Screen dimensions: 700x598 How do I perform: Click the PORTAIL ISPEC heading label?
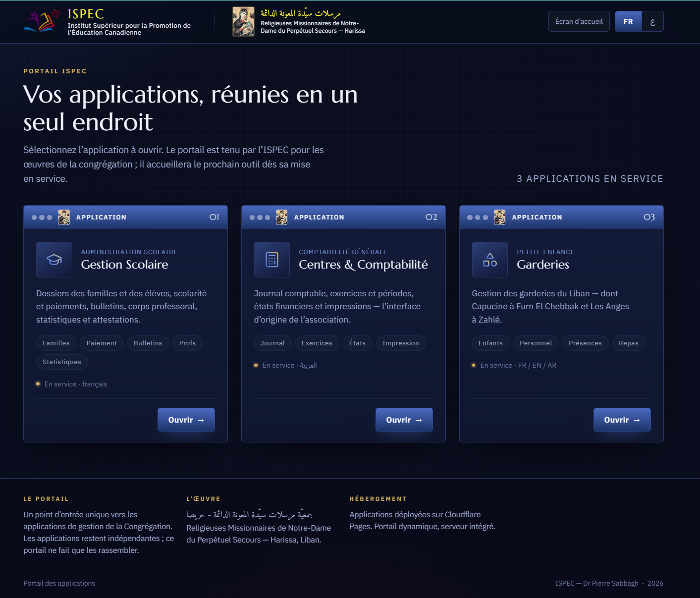pyautogui.click(x=55, y=71)
